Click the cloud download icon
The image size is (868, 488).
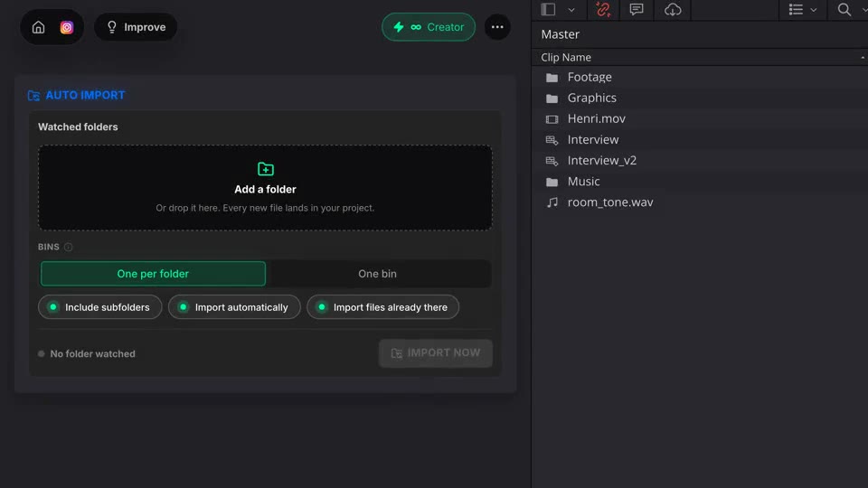pos(673,9)
